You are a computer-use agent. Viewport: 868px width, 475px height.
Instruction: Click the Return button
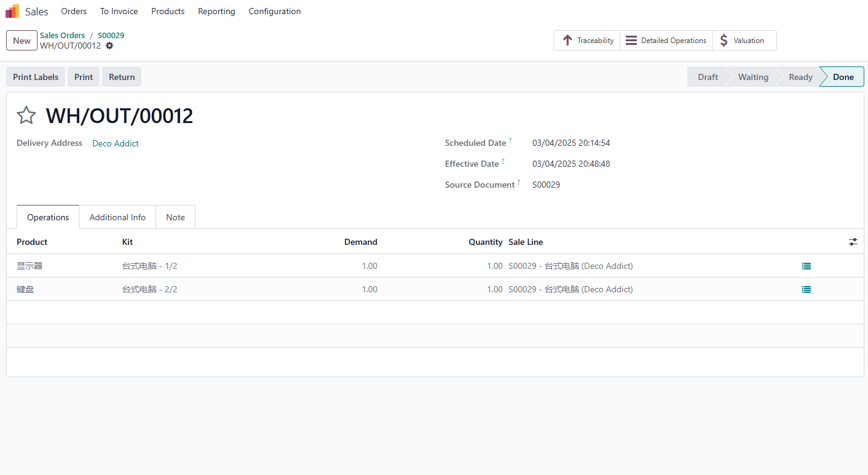[x=122, y=77]
